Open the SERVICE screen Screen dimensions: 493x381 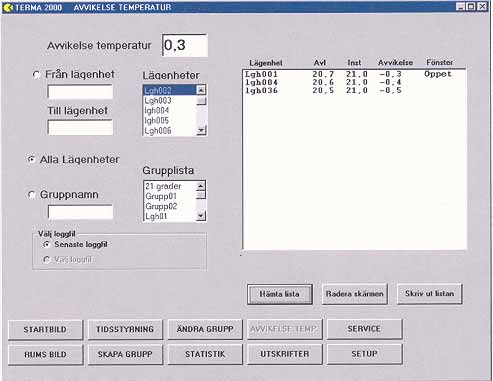(x=364, y=329)
